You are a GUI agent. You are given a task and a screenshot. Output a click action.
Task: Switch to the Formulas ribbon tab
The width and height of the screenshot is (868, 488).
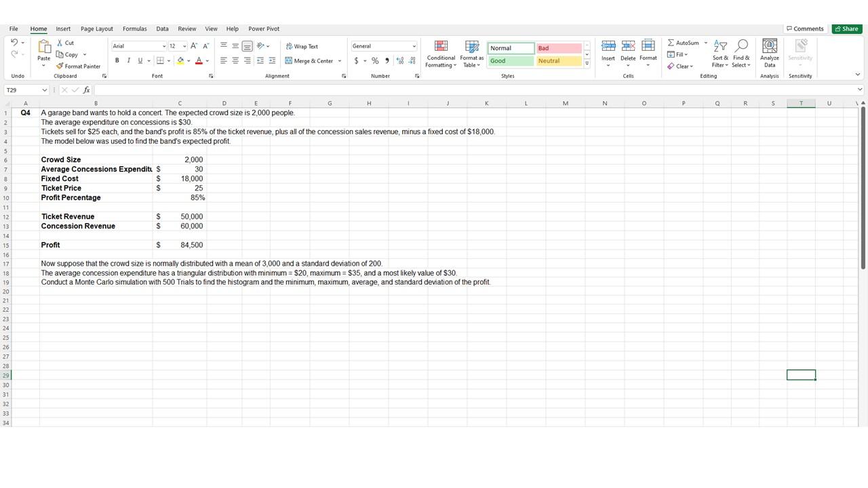[x=134, y=28]
